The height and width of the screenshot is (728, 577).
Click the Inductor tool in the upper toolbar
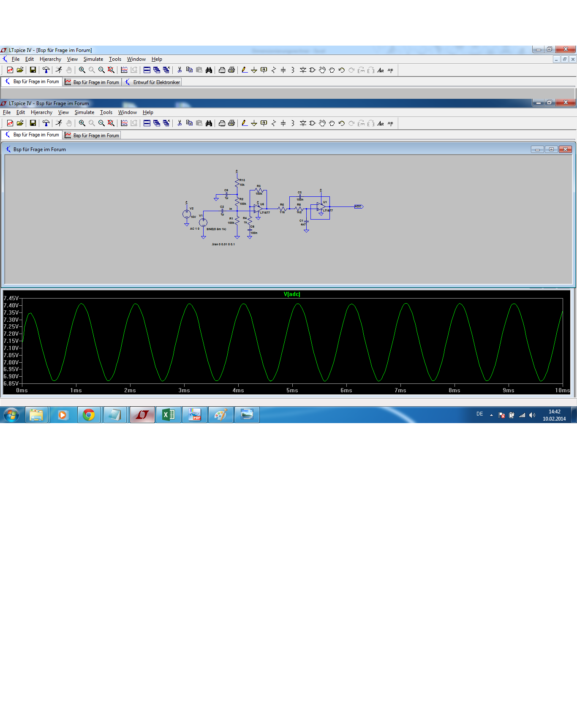[293, 70]
